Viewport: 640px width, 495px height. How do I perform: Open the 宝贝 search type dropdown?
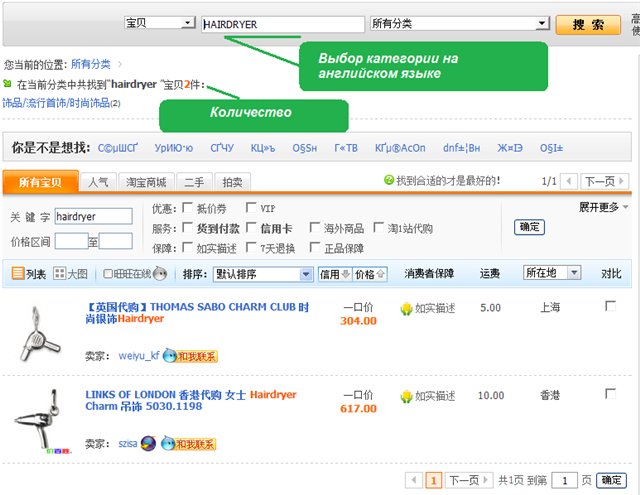pos(160,23)
